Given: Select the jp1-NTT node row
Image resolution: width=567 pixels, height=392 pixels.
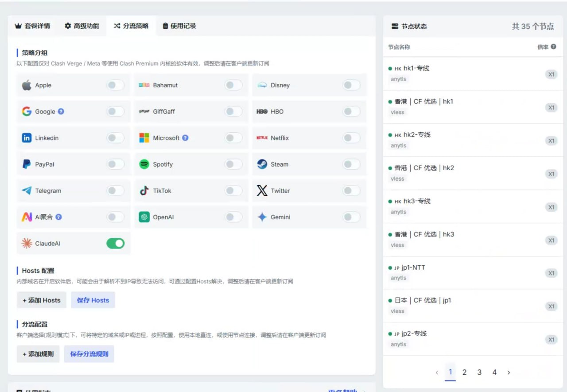Looking at the screenshot, I should (x=473, y=273).
